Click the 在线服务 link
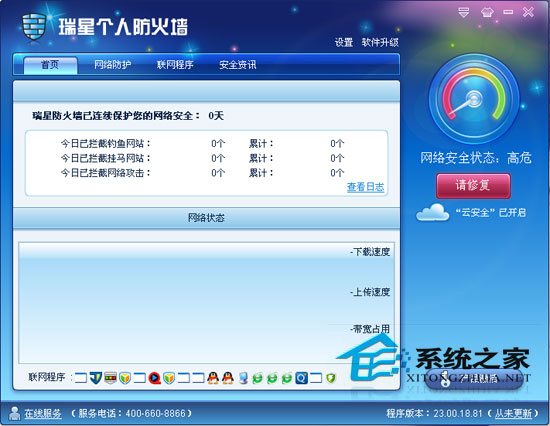Image resolution: width=550 pixels, height=426 pixels. click(43, 413)
